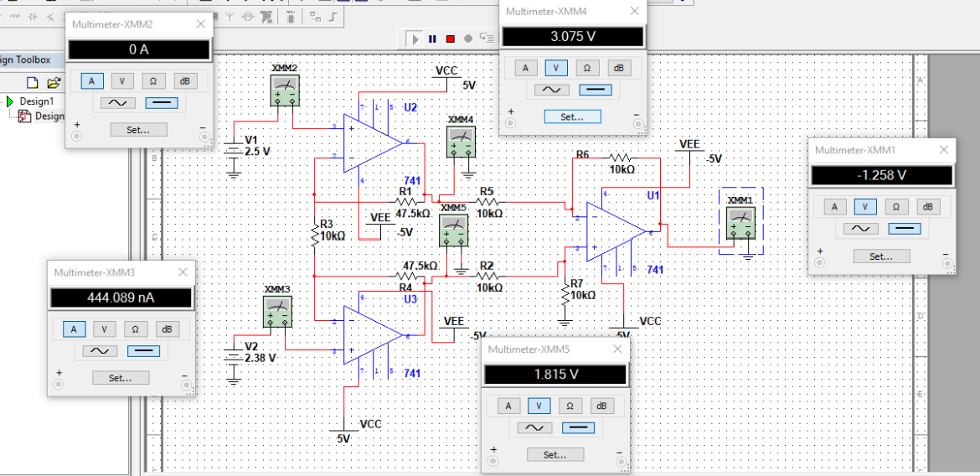This screenshot has width=980, height=476.
Task: Open the Basic resistor component toolbar icon
Action: (x=16, y=16)
